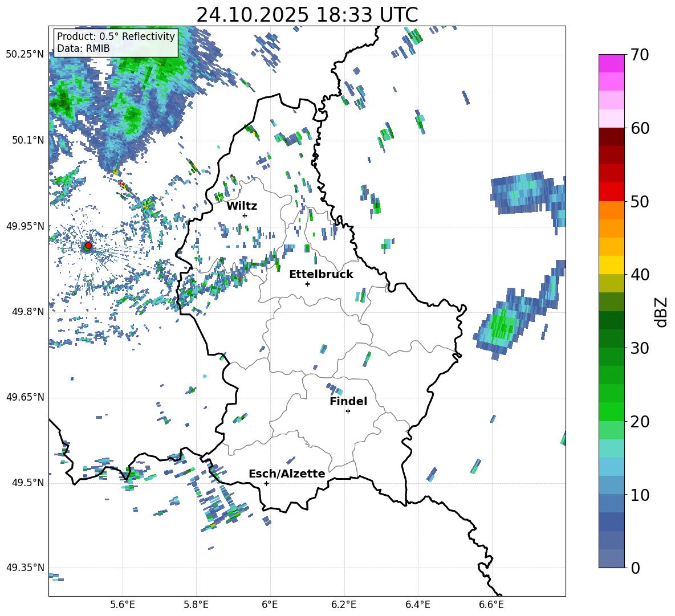Click the magenta top colorbar segment
675x616 pixels.
pos(612,64)
